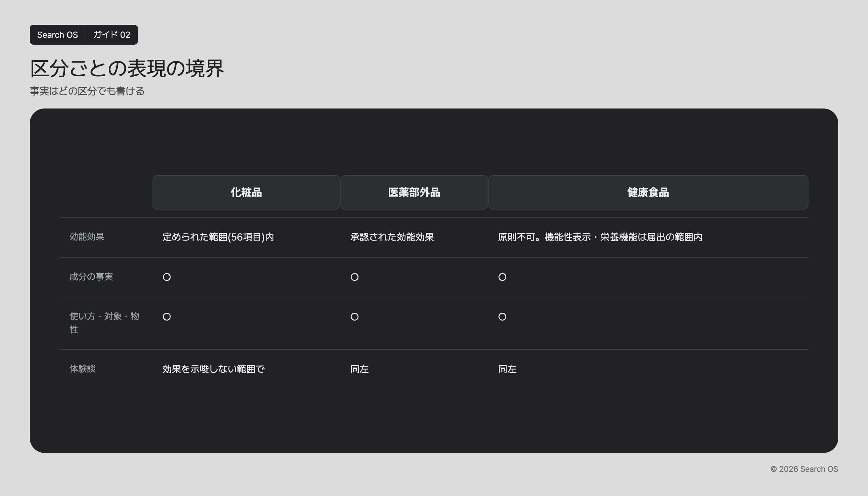Image resolution: width=868 pixels, height=496 pixels.
Task: Select the 医薬部外品 column header
Action: [x=414, y=193]
